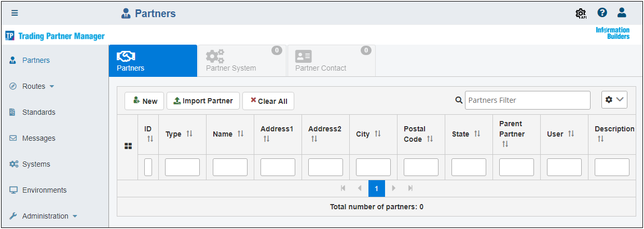Switch to the Partner System tab
The height and width of the screenshot is (229, 644).
(242, 61)
